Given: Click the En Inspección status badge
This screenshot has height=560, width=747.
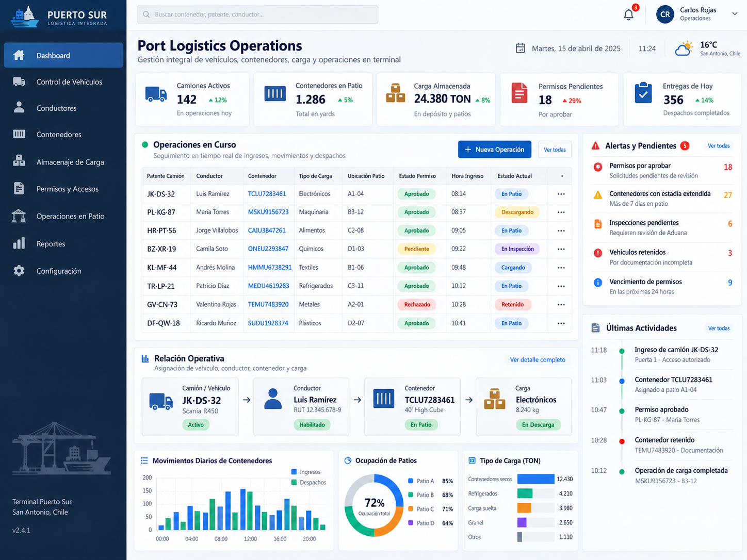Looking at the screenshot, I should coord(517,249).
